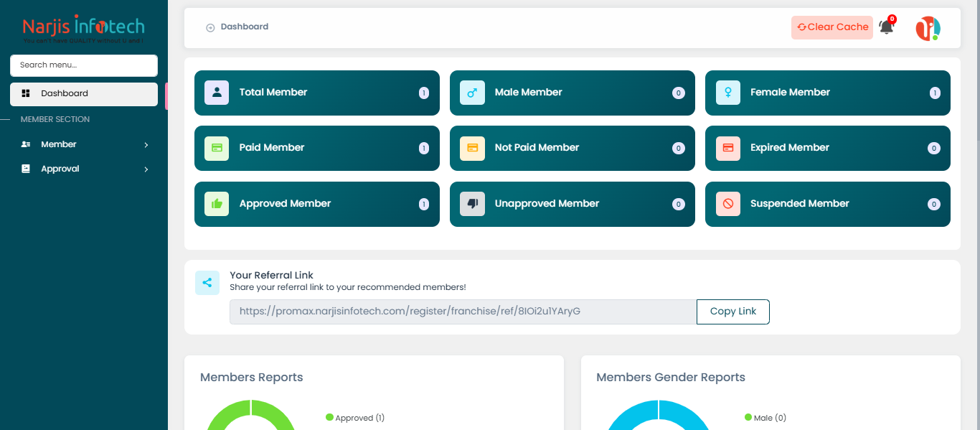
Task: Click the Approved Member count badge
Action: [423, 205]
